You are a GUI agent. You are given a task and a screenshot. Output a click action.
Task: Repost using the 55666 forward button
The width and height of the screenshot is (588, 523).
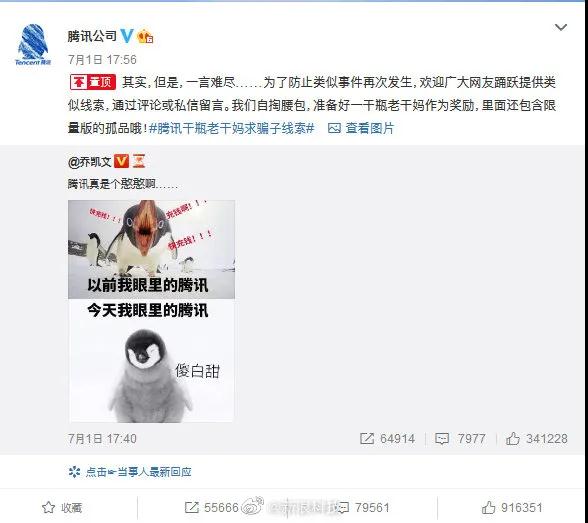coord(212,508)
